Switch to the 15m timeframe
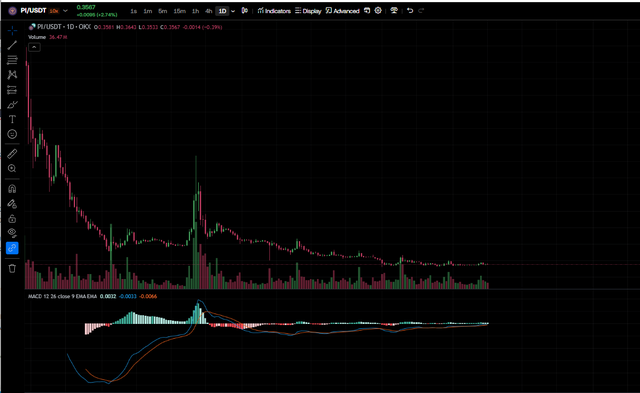 pos(180,11)
